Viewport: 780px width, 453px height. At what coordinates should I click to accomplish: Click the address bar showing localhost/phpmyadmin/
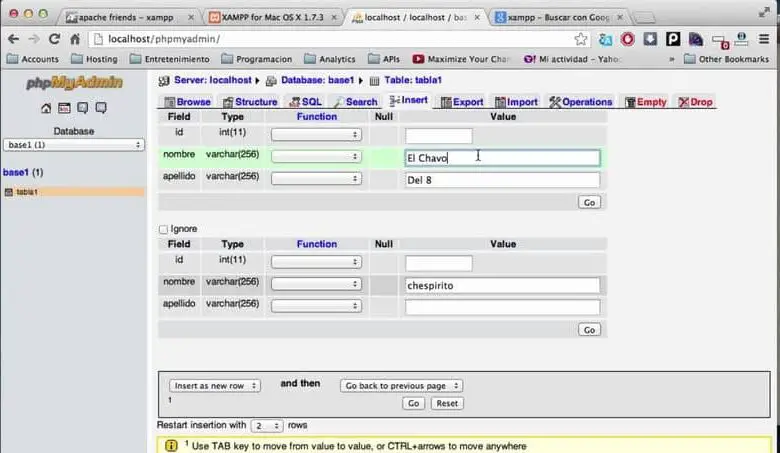pos(330,39)
